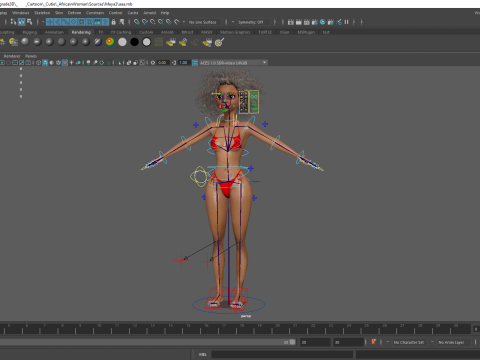480x360 pixels.
Task: Click the blue circular Hypershade icon
Action: [x=323, y=22]
